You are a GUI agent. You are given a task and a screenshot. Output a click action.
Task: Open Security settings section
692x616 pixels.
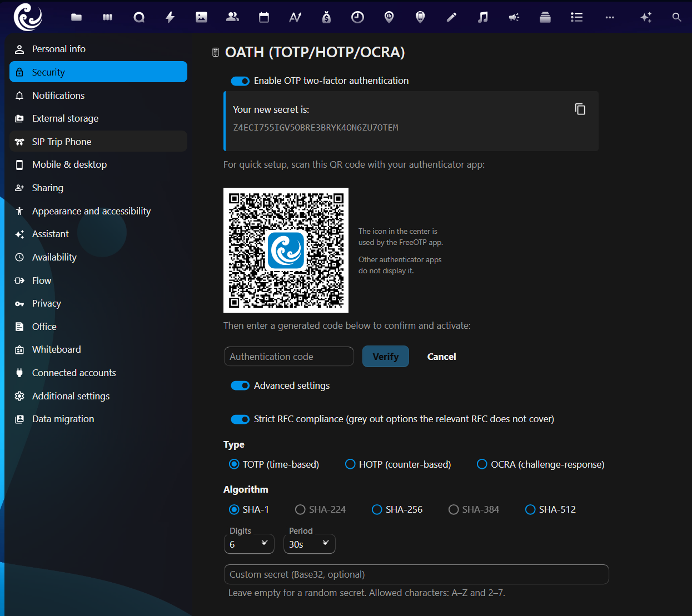98,72
